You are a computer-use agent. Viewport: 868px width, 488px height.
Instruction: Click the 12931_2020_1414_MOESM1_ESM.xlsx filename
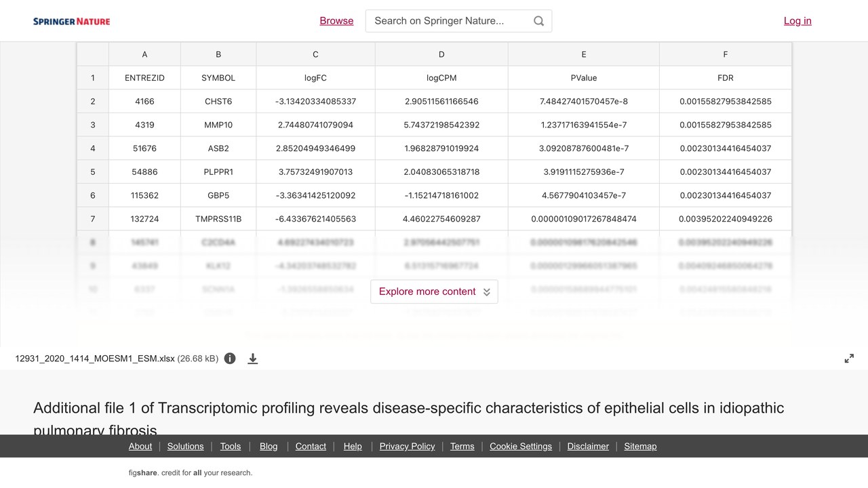coord(95,359)
